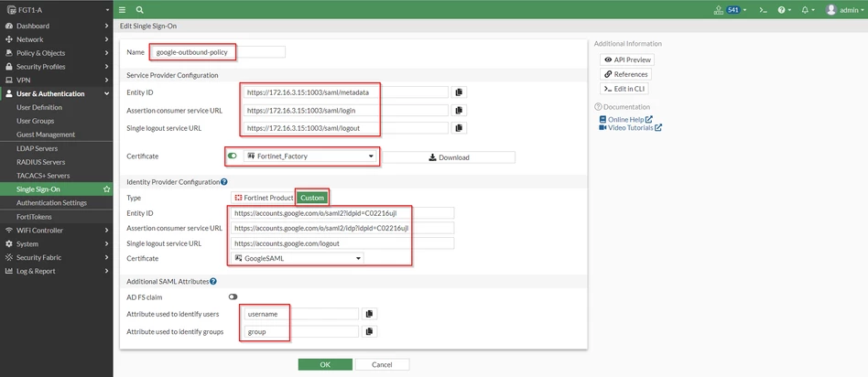This screenshot has height=377, width=868.
Task: Click the Attribute used to identify users field
Action: (x=301, y=314)
